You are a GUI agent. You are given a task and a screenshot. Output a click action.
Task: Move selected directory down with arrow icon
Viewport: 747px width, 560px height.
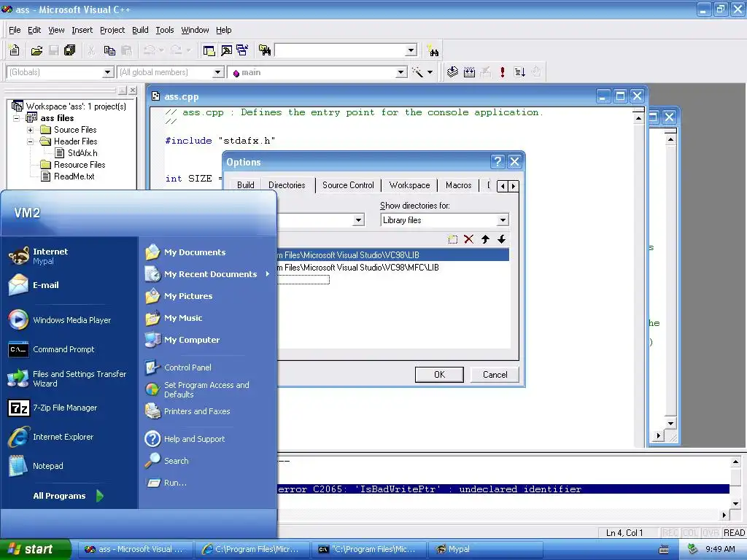click(501, 239)
